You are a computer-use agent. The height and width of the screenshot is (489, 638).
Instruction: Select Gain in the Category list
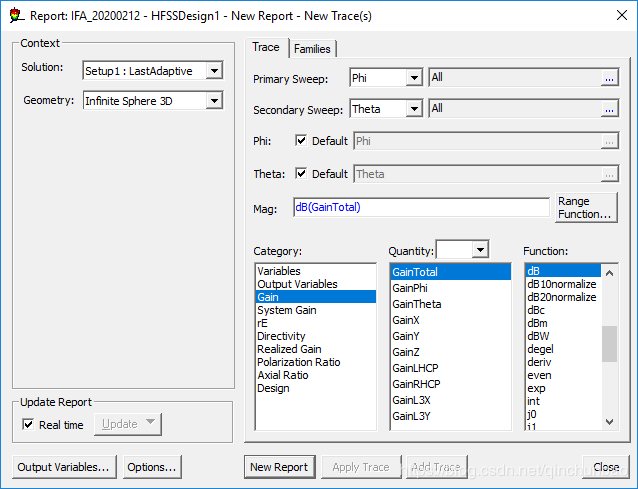pyautogui.click(x=316, y=297)
